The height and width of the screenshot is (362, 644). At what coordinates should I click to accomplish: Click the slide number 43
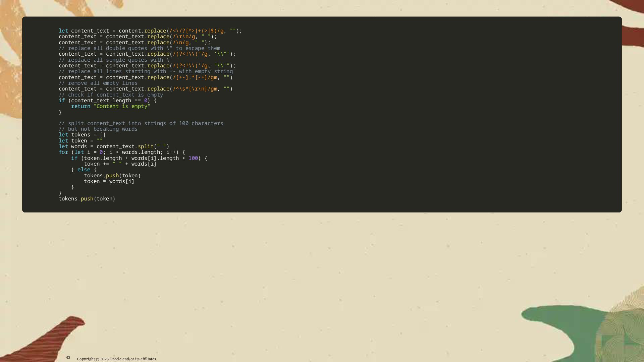(x=68, y=357)
